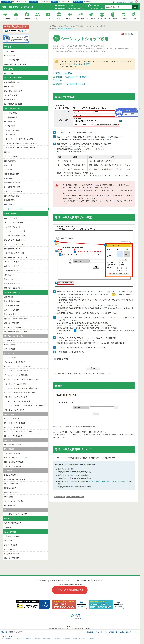Open the デザインノウハウ support banner
Image resolution: width=144 pixels, height=644 pixels.
pyautogui.click(x=70, y=604)
